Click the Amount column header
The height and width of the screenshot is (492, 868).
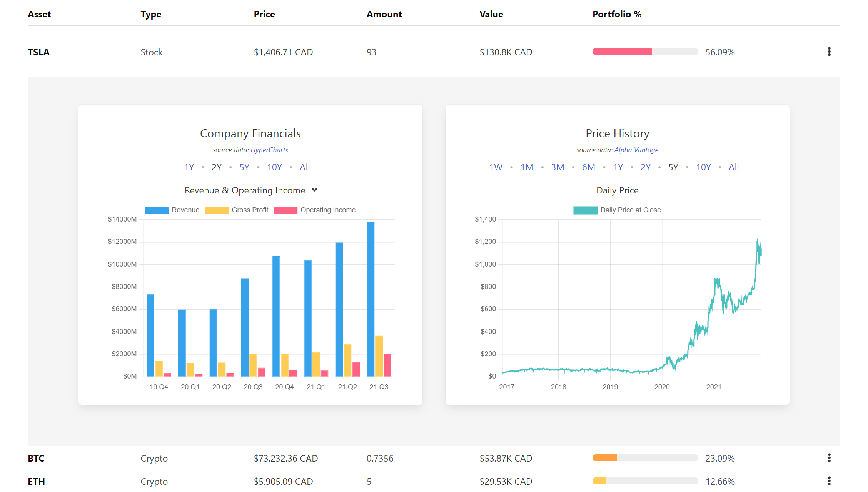click(384, 14)
